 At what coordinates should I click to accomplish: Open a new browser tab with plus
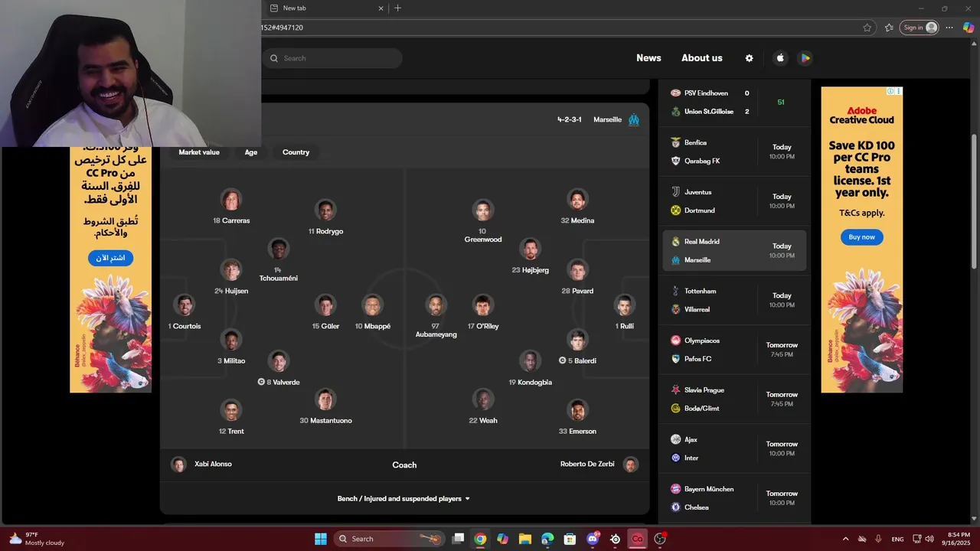click(x=397, y=8)
